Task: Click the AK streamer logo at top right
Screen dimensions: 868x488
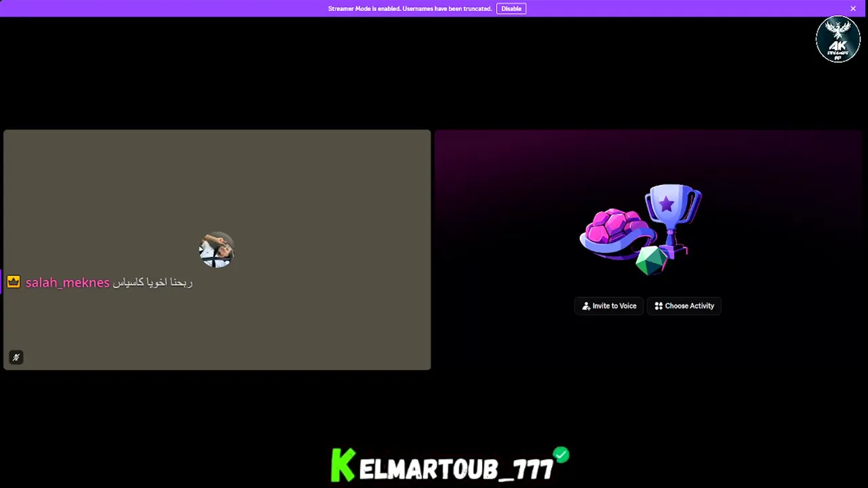Action: point(838,40)
